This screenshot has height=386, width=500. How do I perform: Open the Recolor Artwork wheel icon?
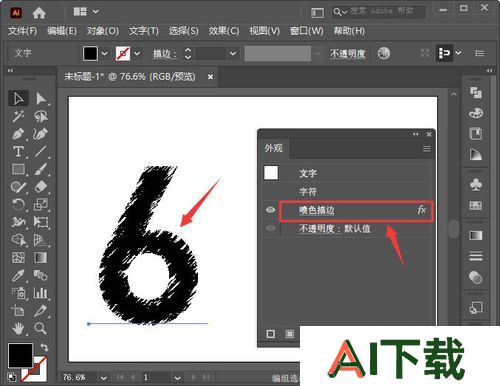[384, 53]
